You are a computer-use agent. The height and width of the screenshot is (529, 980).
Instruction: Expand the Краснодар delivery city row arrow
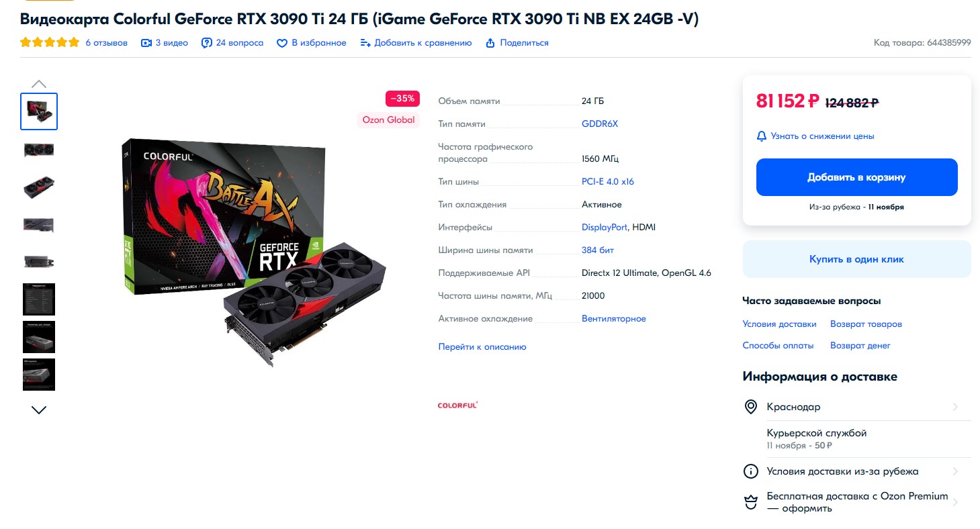(955, 407)
